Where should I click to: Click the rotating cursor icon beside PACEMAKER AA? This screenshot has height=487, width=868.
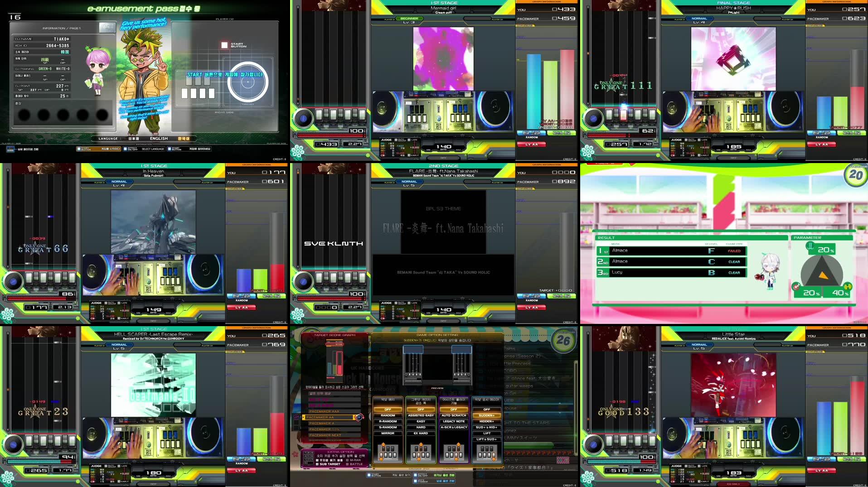(359, 418)
